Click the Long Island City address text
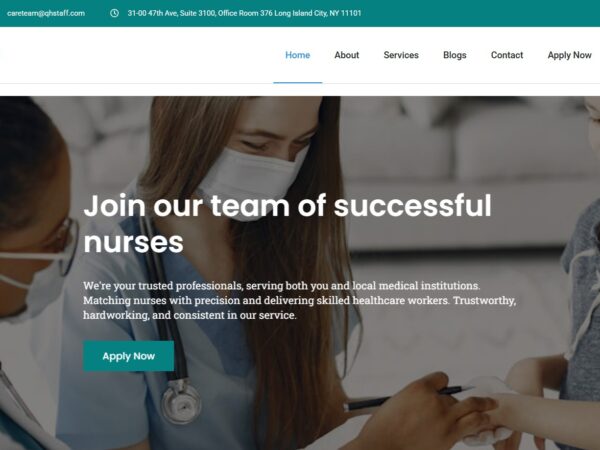 click(245, 13)
